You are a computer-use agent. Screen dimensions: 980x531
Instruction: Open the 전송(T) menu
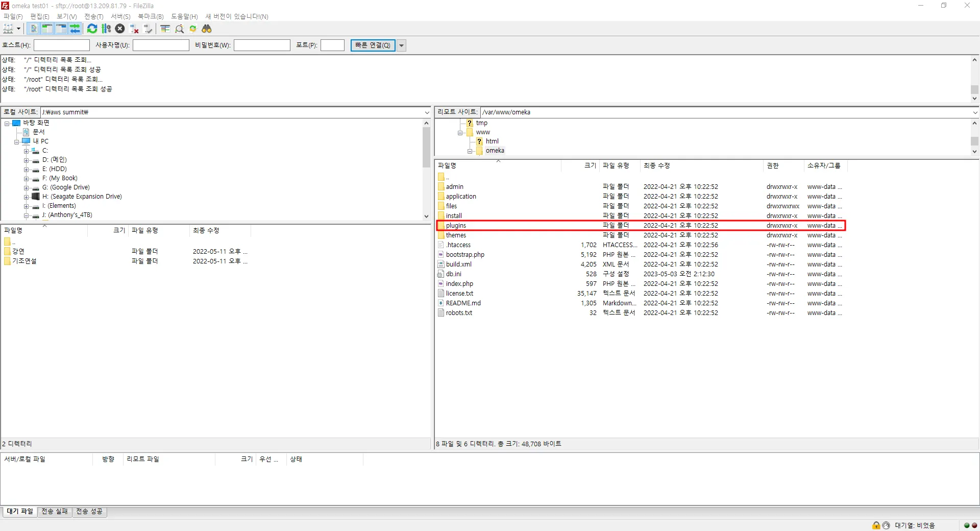tap(94, 16)
